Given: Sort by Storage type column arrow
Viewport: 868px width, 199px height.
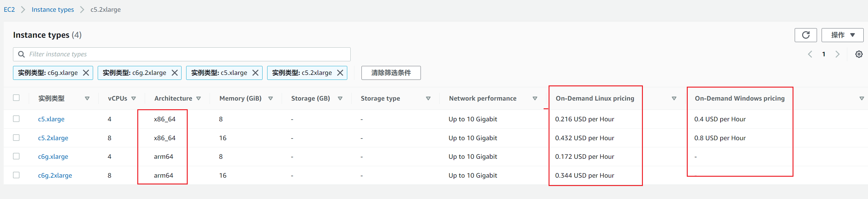Looking at the screenshot, I should 428,98.
